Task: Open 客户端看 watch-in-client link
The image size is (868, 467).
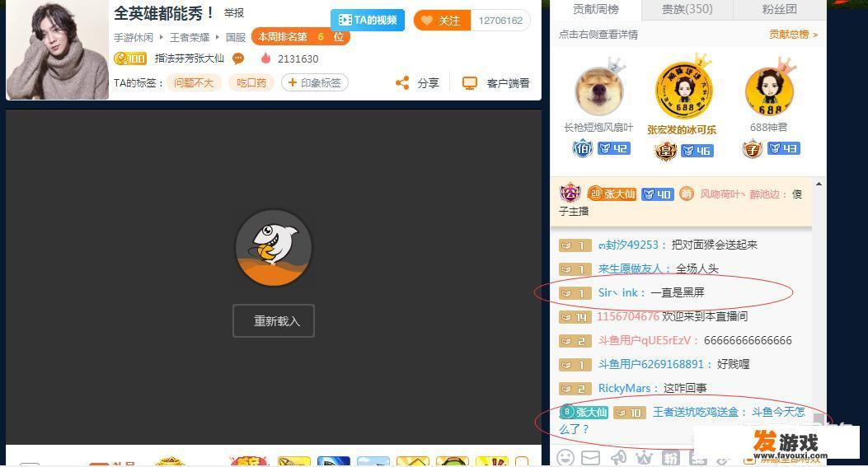Action: tap(508, 83)
